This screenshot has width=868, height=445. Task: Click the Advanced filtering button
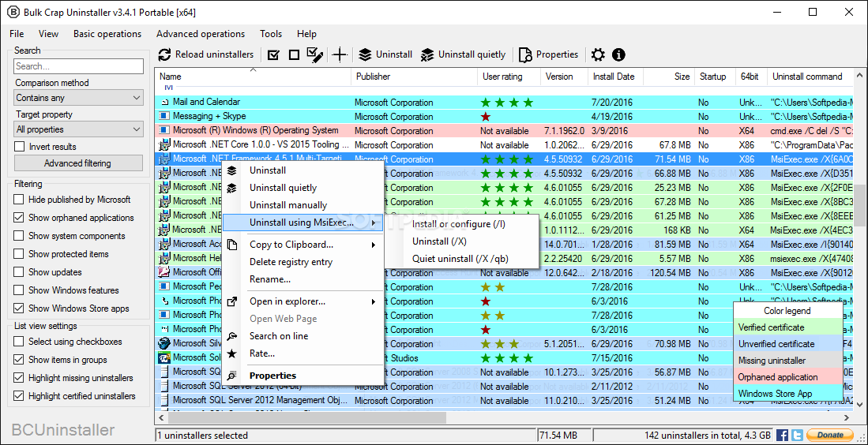pyautogui.click(x=77, y=163)
